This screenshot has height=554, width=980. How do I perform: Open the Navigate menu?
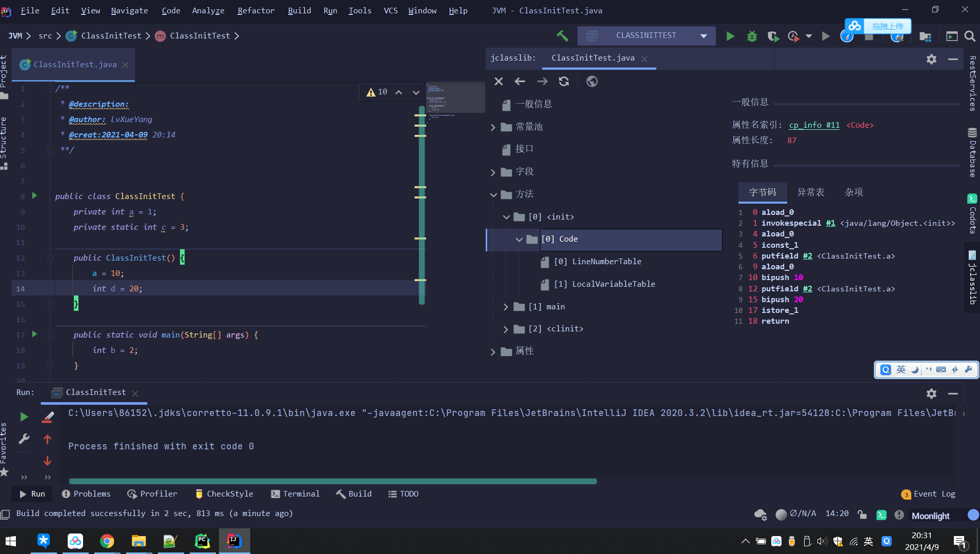pos(129,10)
